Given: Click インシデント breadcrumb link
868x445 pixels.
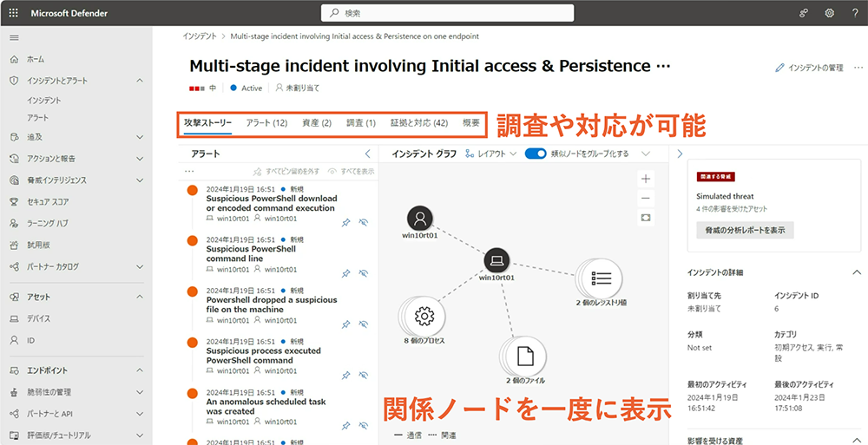Looking at the screenshot, I should tap(200, 36).
